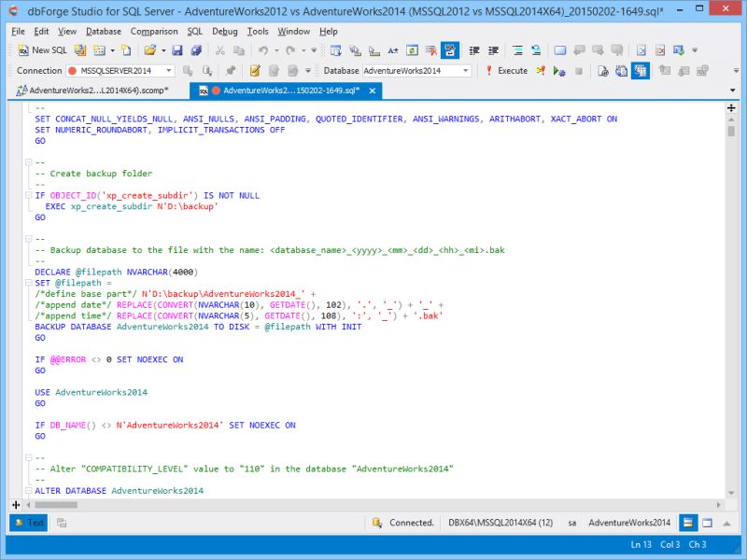
Task: Click the status bar up arrow expander
Action: pyautogui.click(x=726, y=523)
